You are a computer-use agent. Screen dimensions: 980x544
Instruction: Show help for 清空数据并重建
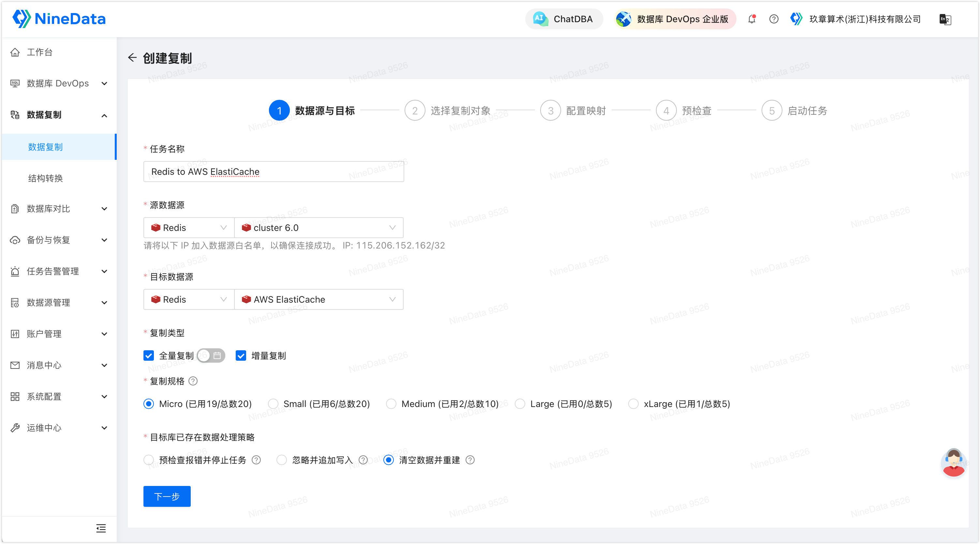click(470, 460)
